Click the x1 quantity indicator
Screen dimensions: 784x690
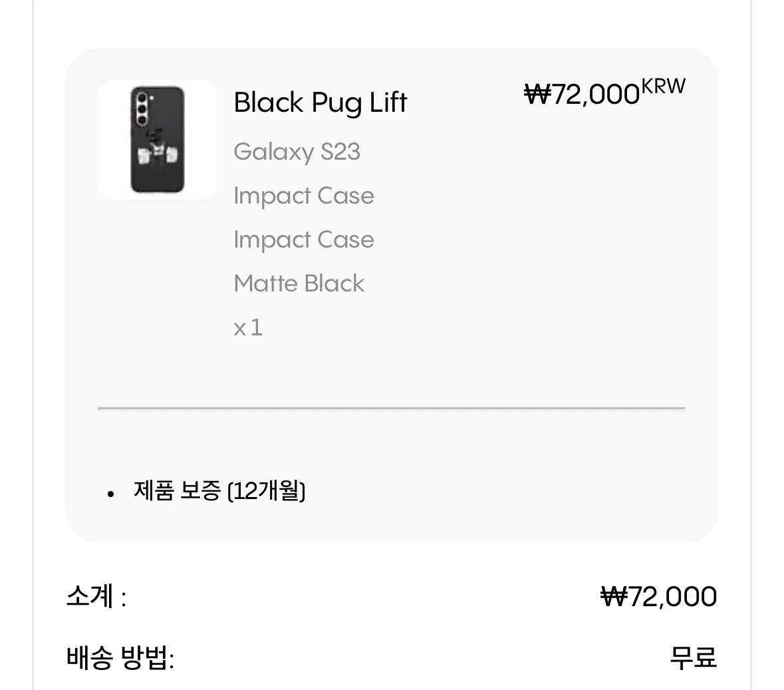coord(248,327)
